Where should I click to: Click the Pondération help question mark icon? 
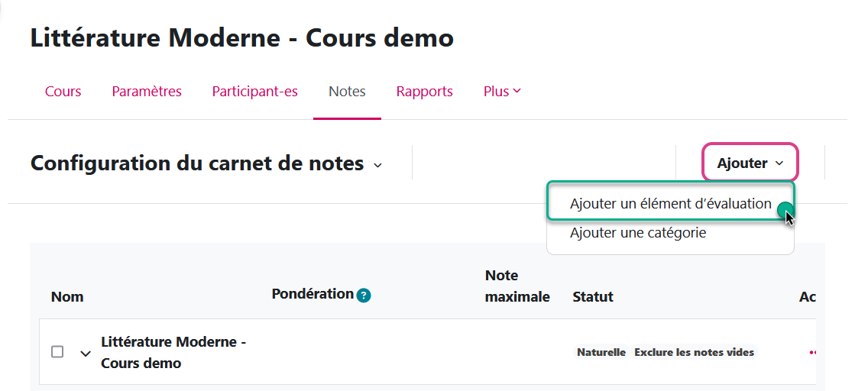[x=364, y=295]
